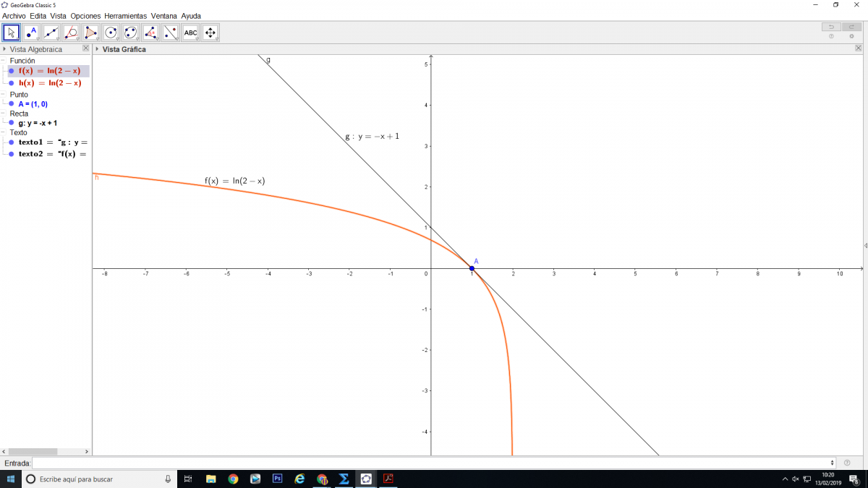
Task: Select the Circle with center tool
Action: pos(111,33)
